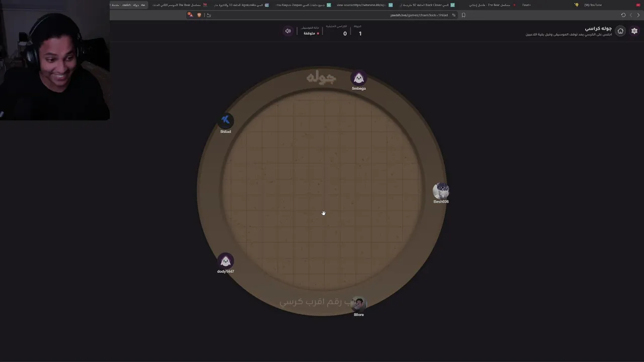
Task: Click the music status متوقفة label
Action: [x=309, y=34]
